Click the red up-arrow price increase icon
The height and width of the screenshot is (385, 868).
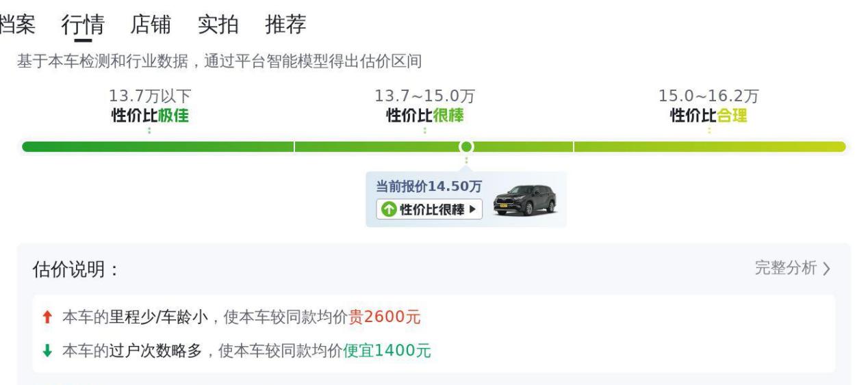46,317
